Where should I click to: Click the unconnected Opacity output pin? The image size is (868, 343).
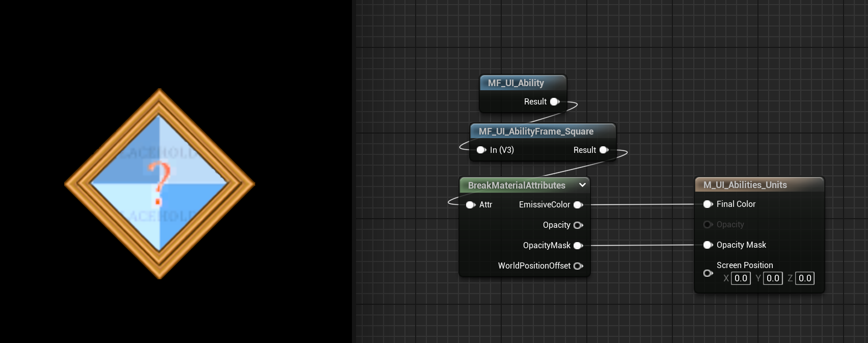pyautogui.click(x=578, y=225)
